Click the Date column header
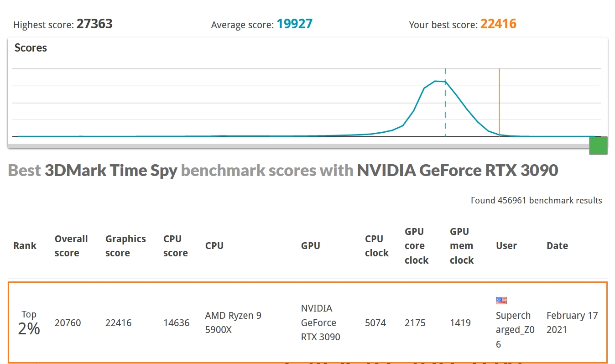Image resolution: width=615 pixels, height=364 pixels. pyautogui.click(x=557, y=246)
